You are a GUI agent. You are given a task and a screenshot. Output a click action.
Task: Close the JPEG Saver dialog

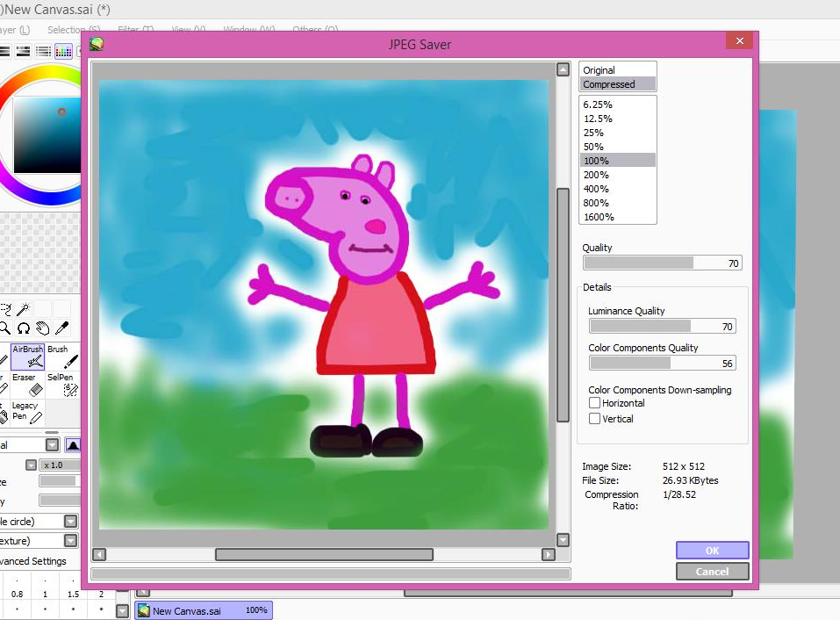click(x=740, y=40)
